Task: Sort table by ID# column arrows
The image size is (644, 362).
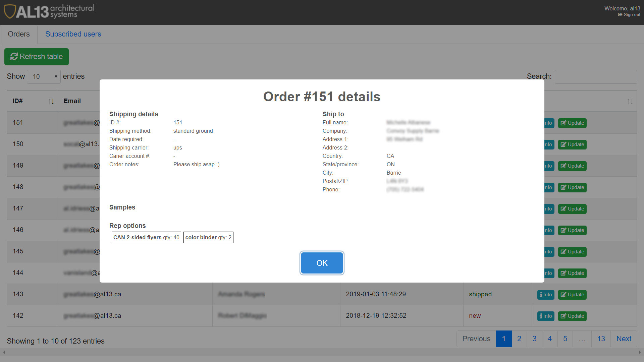Action: [x=51, y=101]
